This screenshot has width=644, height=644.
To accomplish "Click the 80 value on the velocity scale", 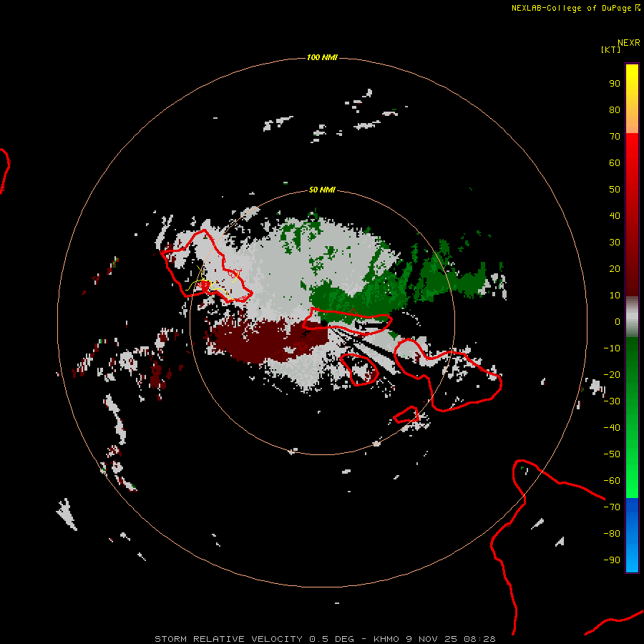I will coord(615,109).
